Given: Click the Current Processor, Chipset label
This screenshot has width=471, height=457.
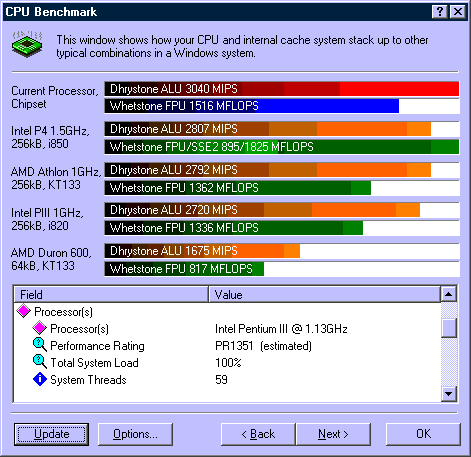Looking at the screenshot, I should 55,97.
